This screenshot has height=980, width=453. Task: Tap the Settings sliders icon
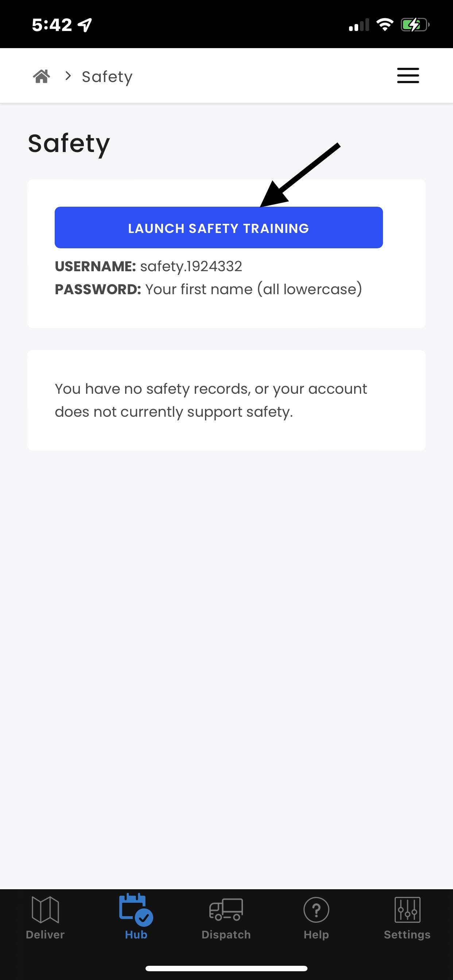(x=407, y=909)
